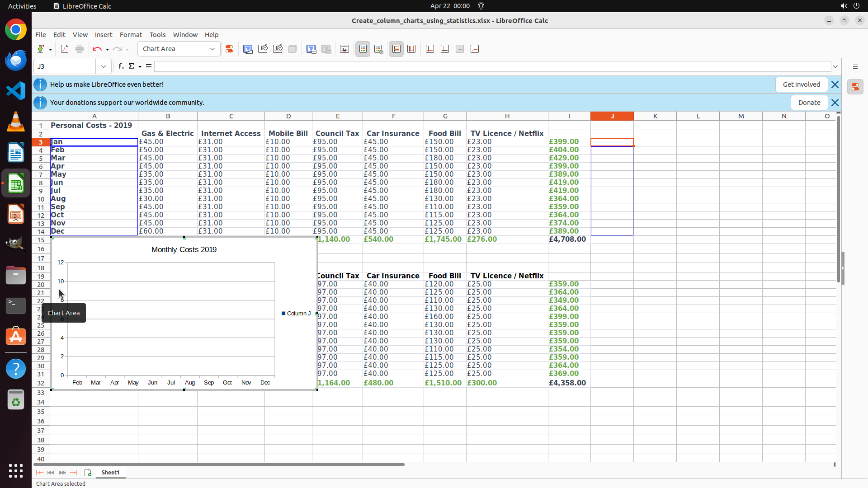Open the Chart Type dialog icon
This screenshot has width=868, height=488.
coord(248,49)
